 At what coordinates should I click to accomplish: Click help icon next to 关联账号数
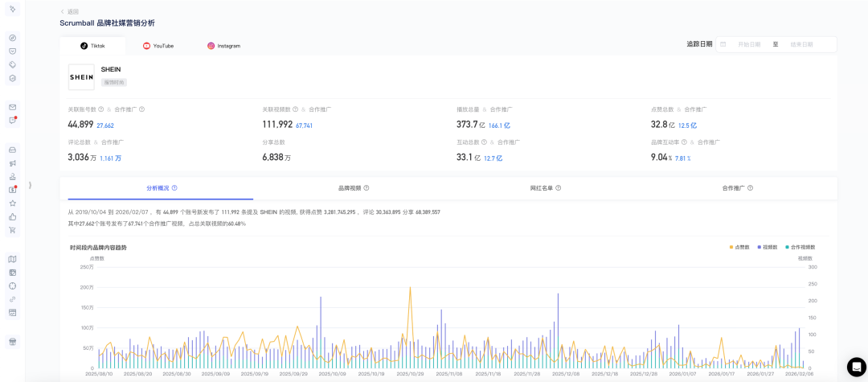tap(100, 109)
